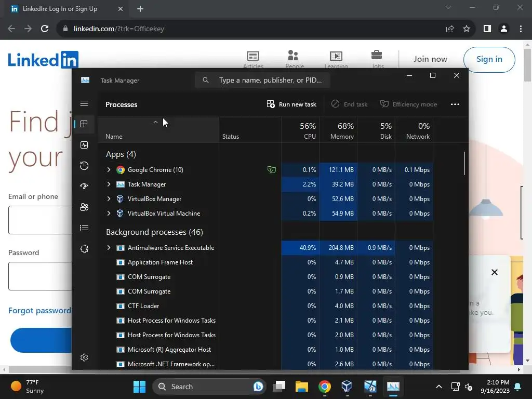Click the Windows taskbar Search box
Screen dimensions: 532x399
point(209,387)
